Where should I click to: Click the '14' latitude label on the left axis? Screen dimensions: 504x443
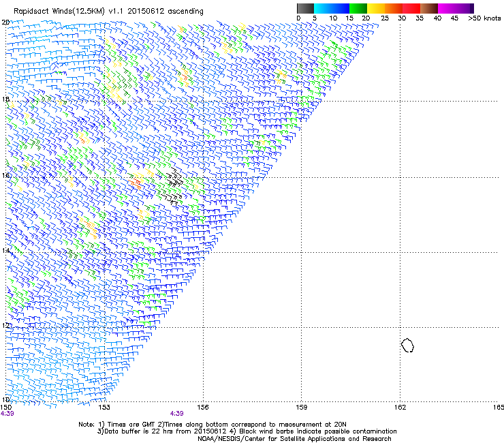[x=5, y=250]
